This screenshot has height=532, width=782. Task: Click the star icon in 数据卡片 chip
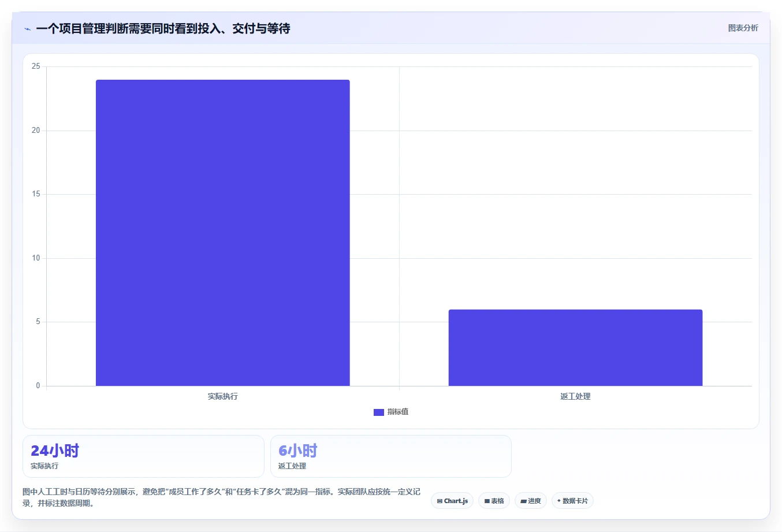(559, 501)
